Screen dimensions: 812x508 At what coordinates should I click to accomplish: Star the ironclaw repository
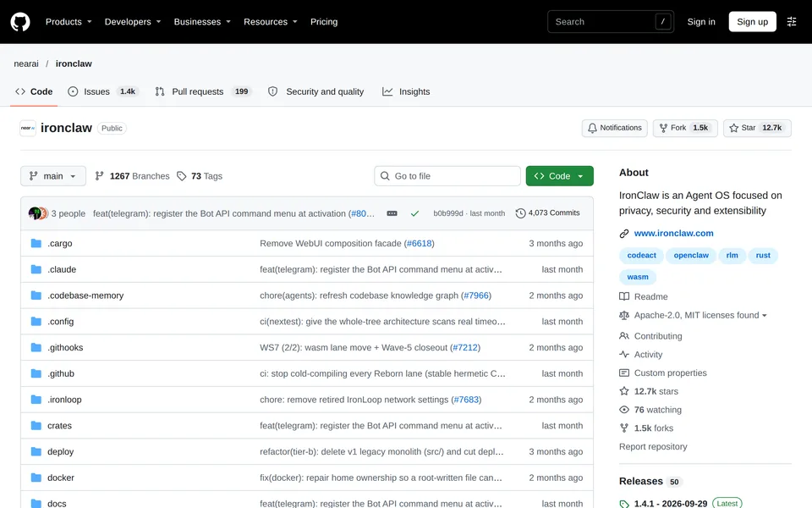pos(756,128)
